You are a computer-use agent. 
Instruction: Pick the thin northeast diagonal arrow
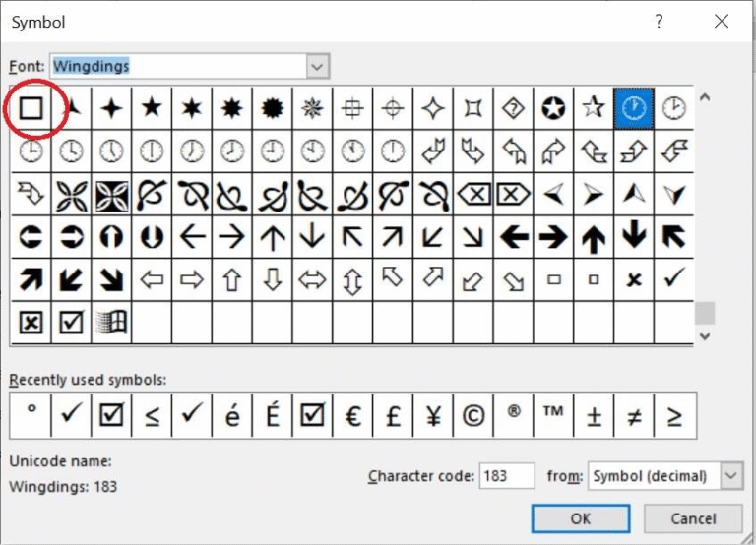click(x=393, y=237)
